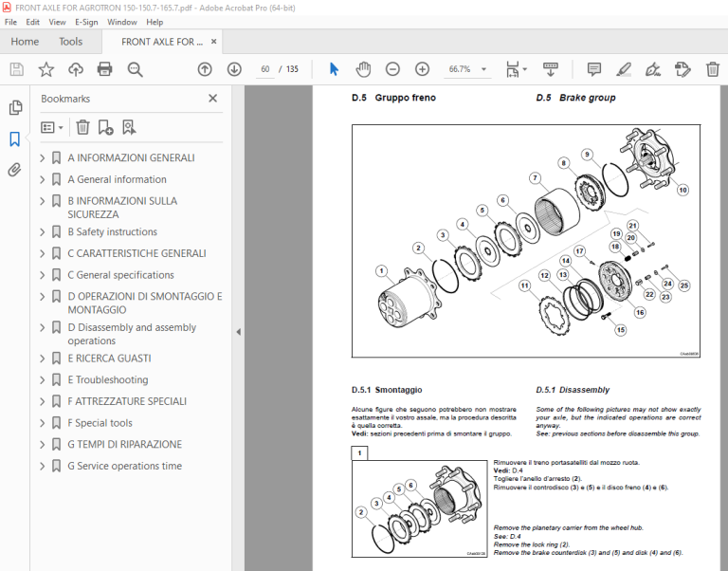Screen dimensions: 728x571
Task: Add a sticky note comment
Action: click(x=594, y=69)
